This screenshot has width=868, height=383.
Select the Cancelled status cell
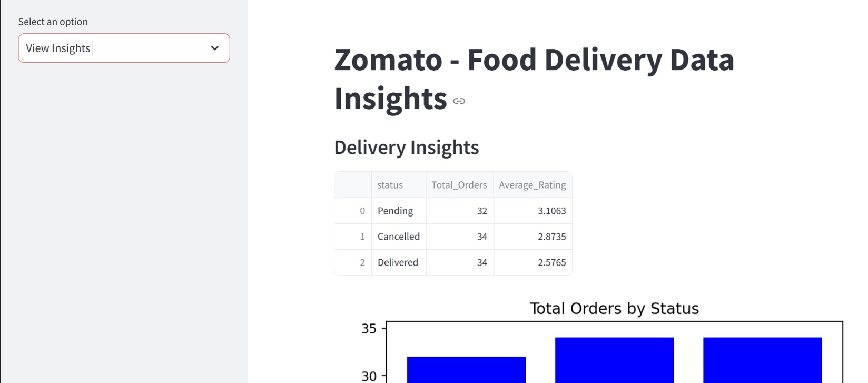[x=399, y=237]
